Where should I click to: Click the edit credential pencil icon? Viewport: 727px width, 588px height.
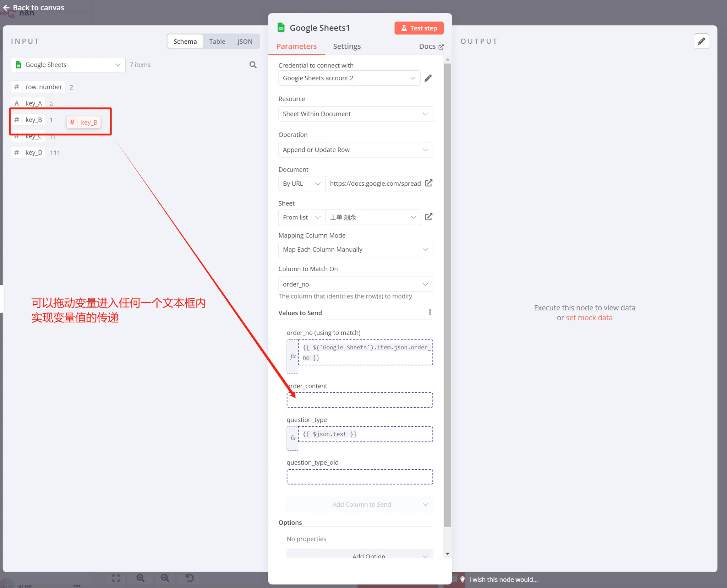[428, 78]
